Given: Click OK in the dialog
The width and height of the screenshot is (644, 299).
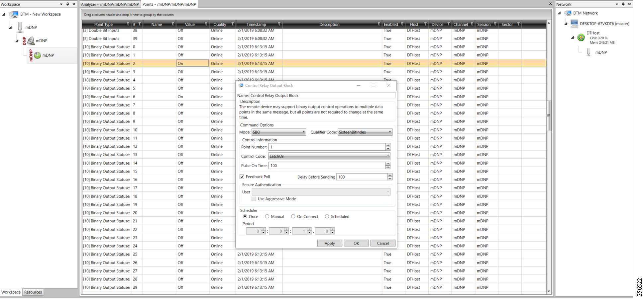Looking at the screenshot, I should pyautogui.click(x=356, y=243).
